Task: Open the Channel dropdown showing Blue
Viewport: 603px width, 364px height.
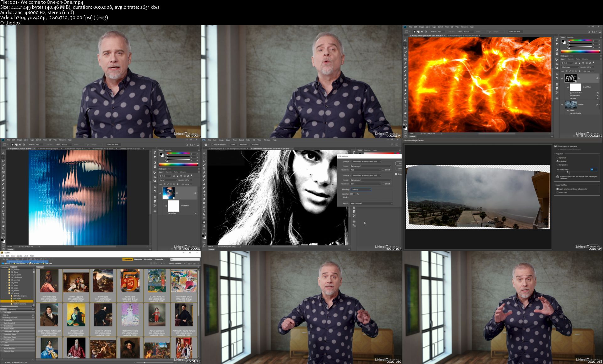Action: tap(365, 184)
